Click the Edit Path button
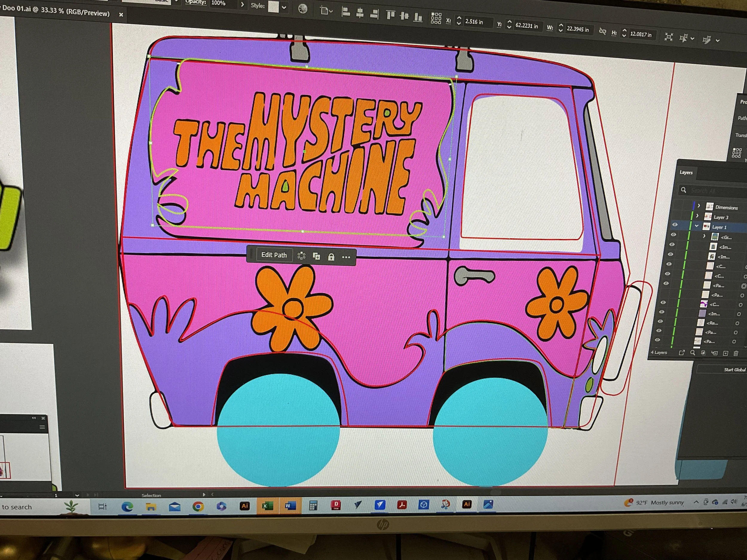The height and width of the screenshot is (560, 747). (x=274, y=255)
